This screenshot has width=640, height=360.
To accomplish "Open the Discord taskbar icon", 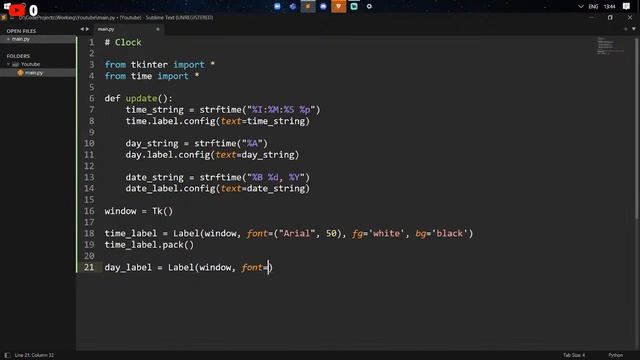I will click(x=323, y=6).
